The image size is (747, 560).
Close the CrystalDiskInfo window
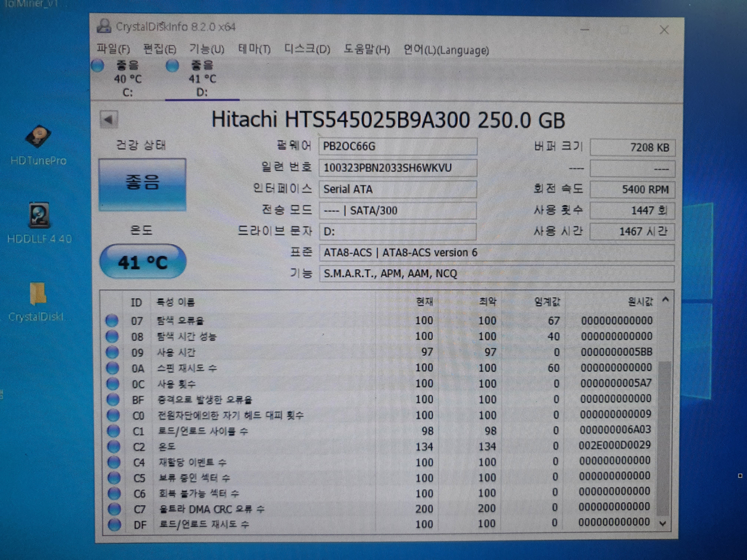664,30
